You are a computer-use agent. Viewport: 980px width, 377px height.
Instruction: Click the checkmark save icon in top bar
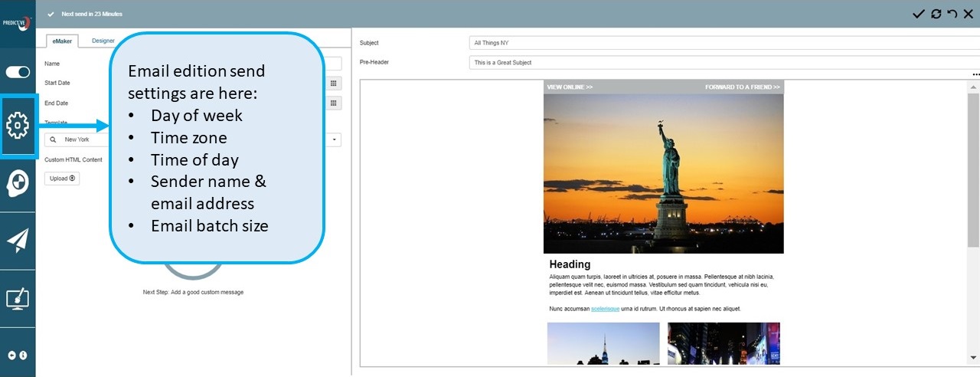pos(918,14)
